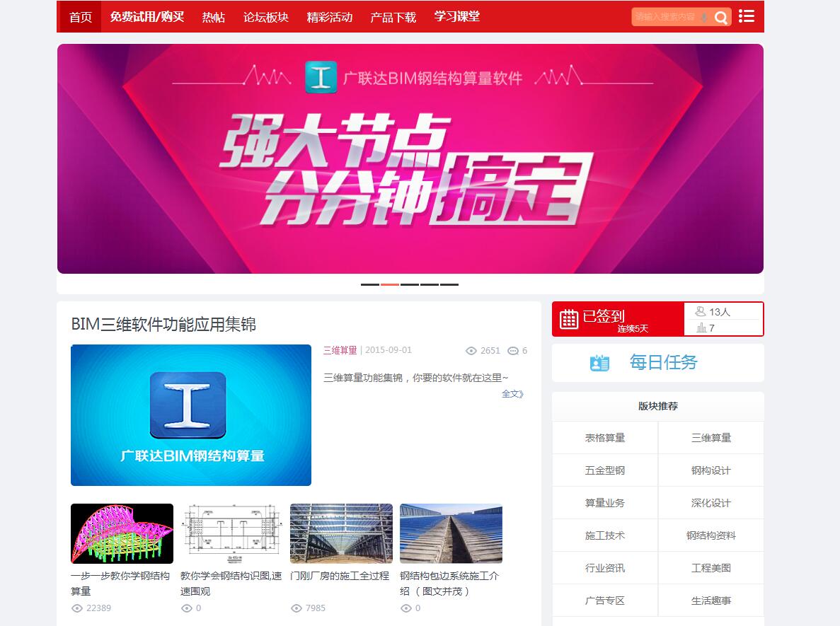The image size is (840, 626).
Task: Click the user count icon beside 13人
Action: pos(700,311)
